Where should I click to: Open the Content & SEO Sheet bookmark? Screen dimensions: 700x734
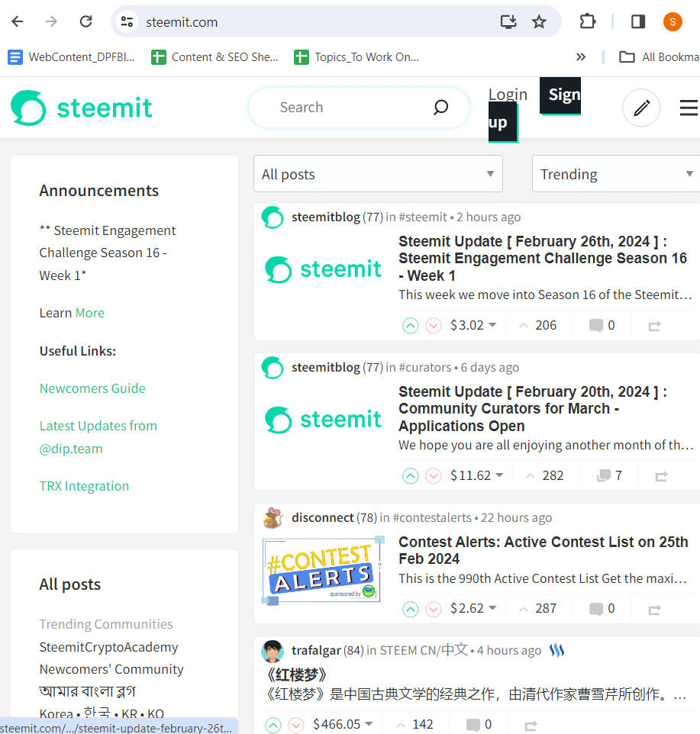[x=215, y=57]
